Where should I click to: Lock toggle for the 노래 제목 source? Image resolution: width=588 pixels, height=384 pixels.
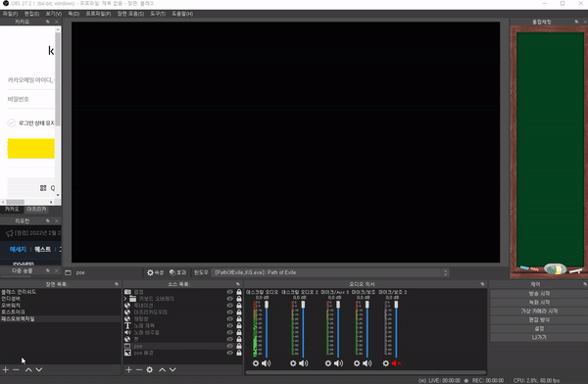tap(239, 326)
